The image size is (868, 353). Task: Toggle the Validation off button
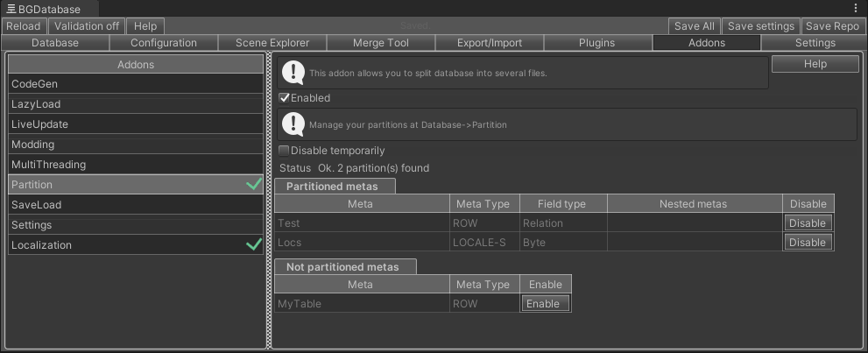(x=86, y=26)
